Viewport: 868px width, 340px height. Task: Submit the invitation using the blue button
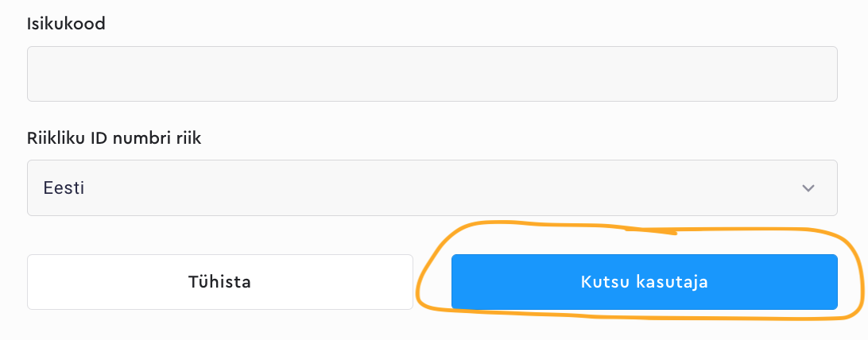click(x=644, y=282)
